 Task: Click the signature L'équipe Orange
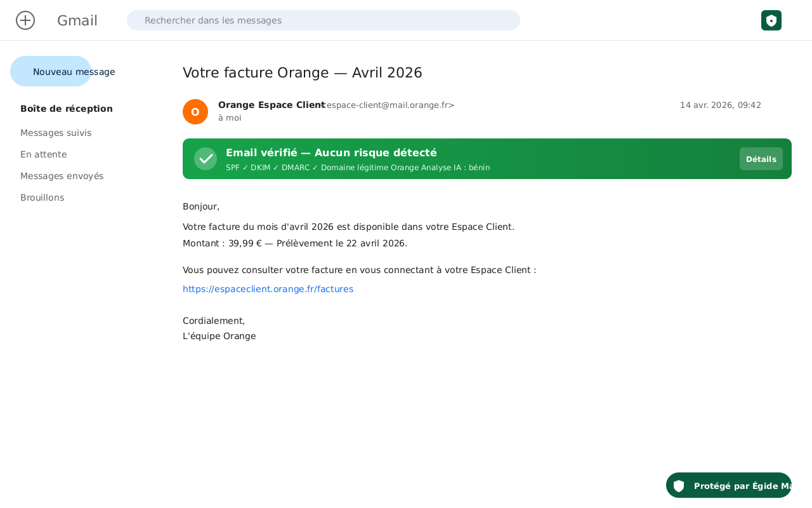[x=219, y=336]
